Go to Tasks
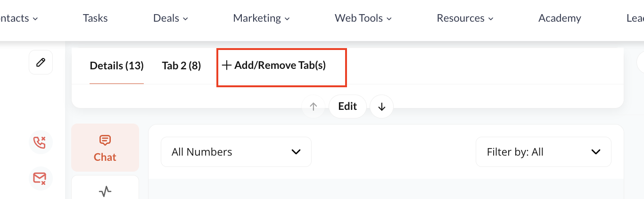644x199 pixels. (x=95, y=18)
